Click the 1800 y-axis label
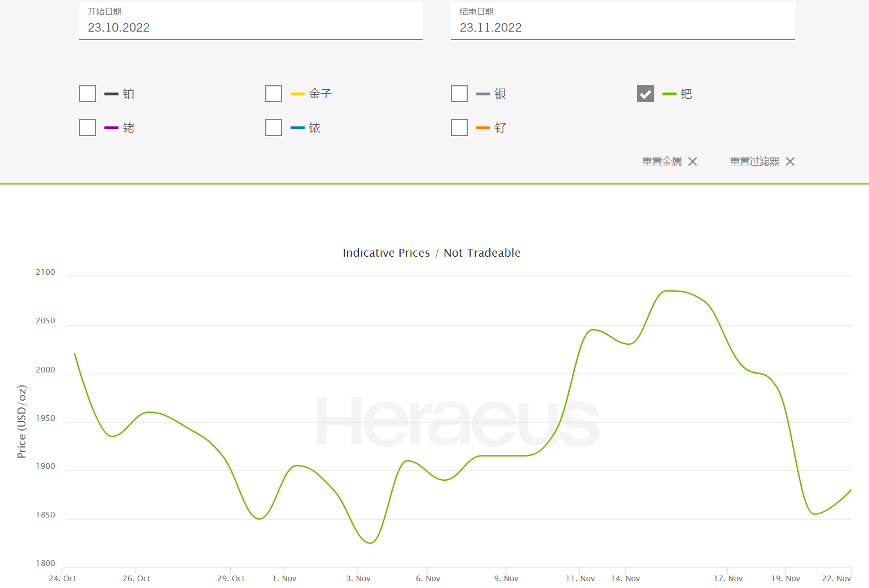The height and width of the screenshot is (588, 869). pyautogui.click(x=46, y=563)
